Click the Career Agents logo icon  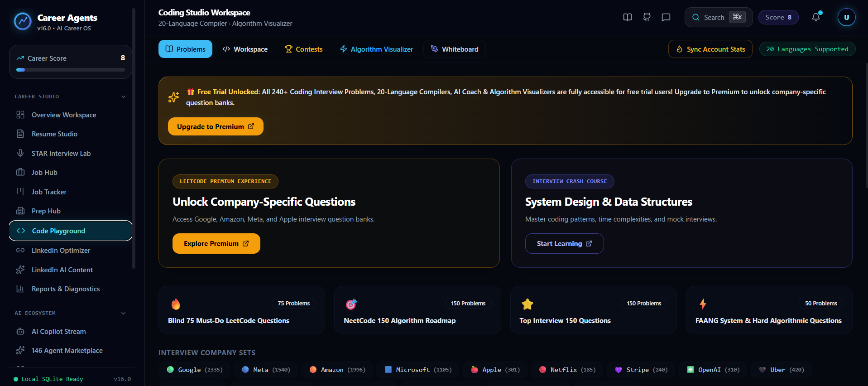point(22,21)
